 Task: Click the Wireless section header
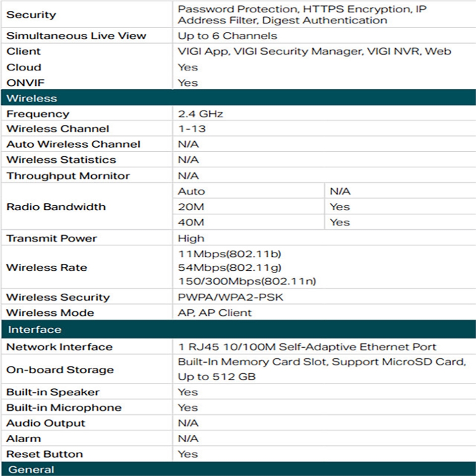32,98
